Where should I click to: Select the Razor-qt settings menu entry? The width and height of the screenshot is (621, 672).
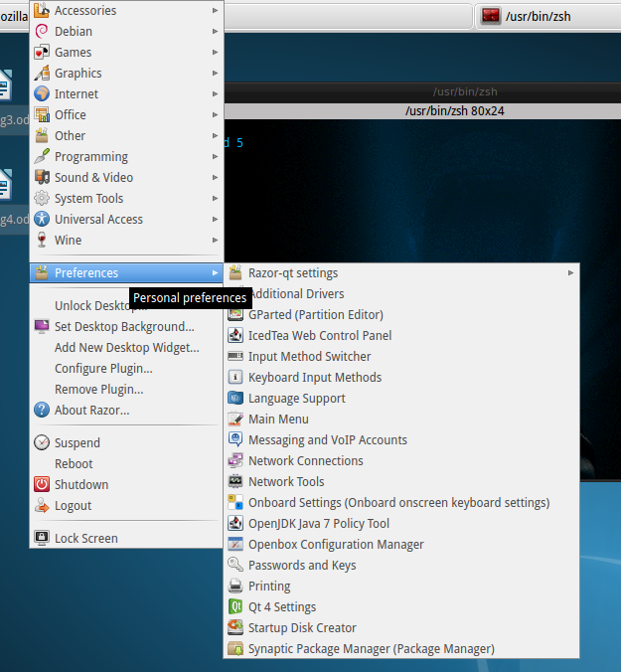[401, 273]
